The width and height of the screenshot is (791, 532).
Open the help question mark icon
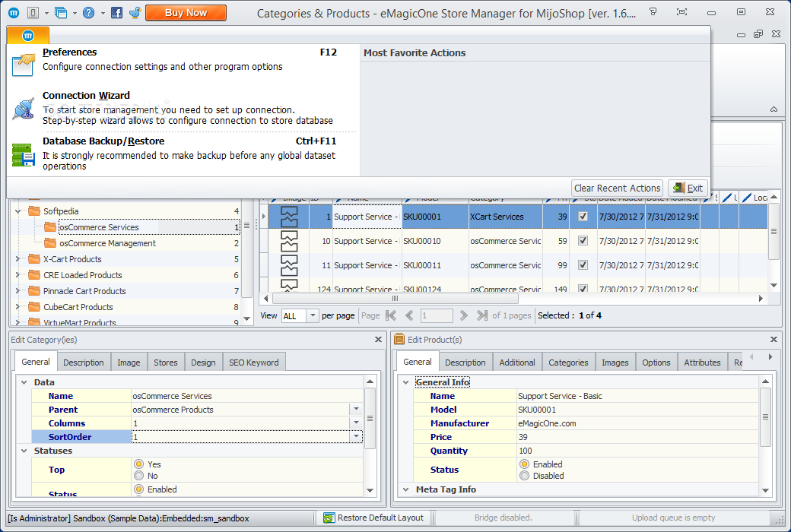point(89,13)
